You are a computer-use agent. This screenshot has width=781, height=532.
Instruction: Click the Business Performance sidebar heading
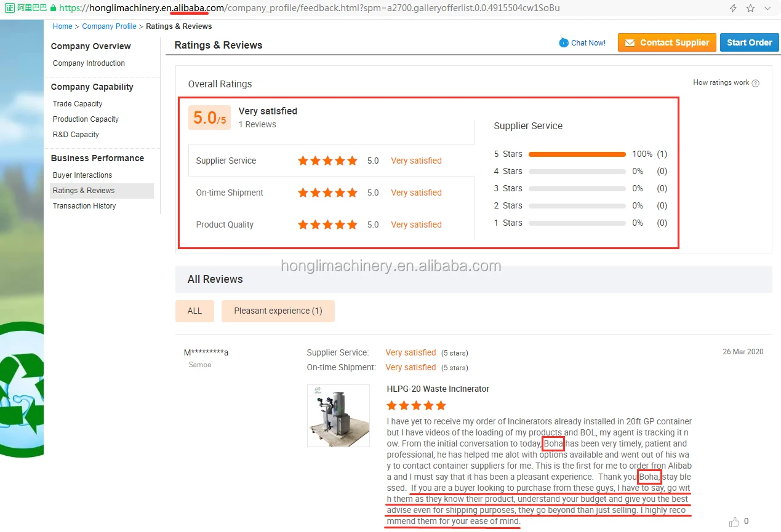(x=97, y=158)
